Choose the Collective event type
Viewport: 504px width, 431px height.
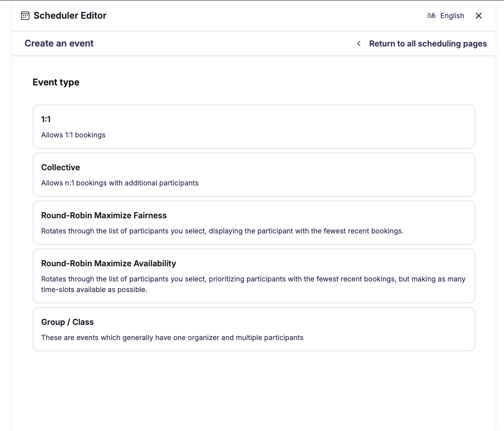coord(254,175)
